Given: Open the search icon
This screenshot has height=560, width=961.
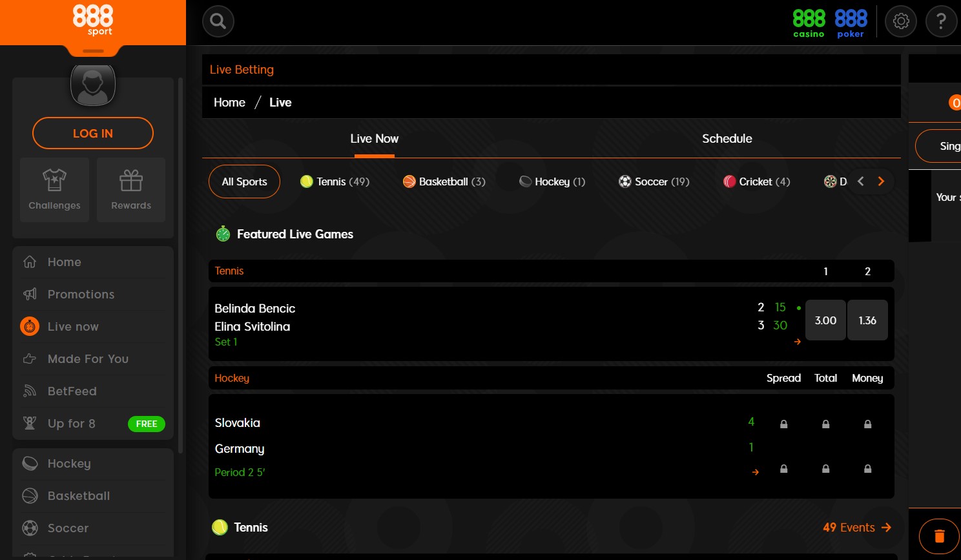Looking at the screenshot, I should (218, 21).
